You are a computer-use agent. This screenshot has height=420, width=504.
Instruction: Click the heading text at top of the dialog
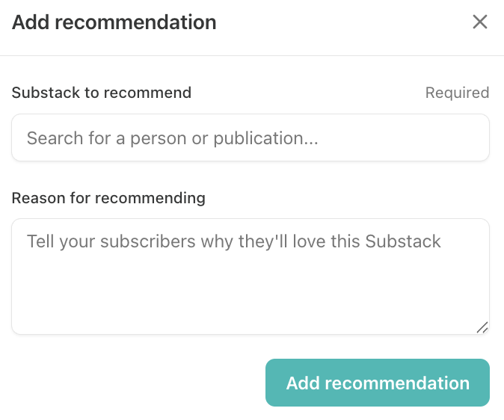pyautogui.click(x=114, y=22)
